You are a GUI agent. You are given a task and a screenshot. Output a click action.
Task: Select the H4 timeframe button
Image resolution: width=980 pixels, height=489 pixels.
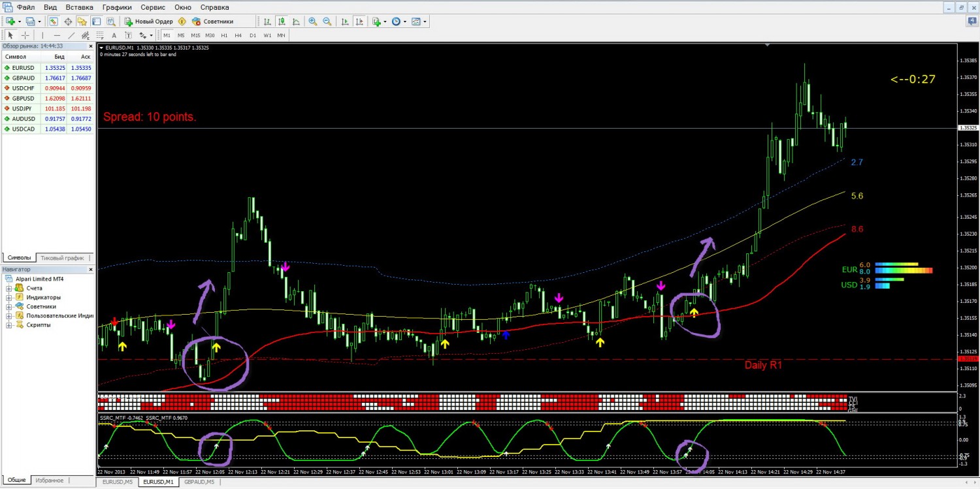[x=238, y=35]
